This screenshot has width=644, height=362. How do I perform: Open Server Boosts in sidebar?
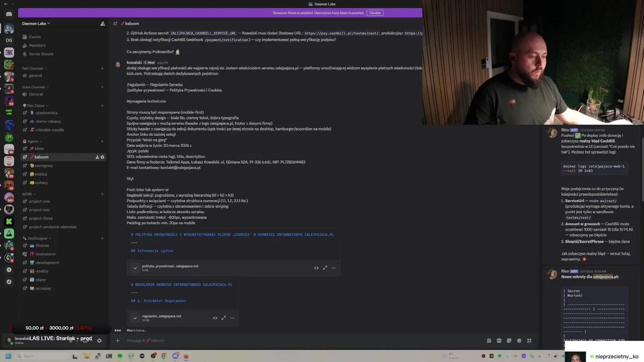pos(62,54)
